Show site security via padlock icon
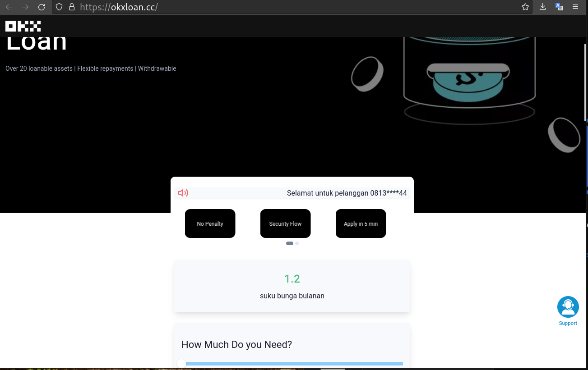588x370 pixels. pyautogui.click(x=71, y=7)
